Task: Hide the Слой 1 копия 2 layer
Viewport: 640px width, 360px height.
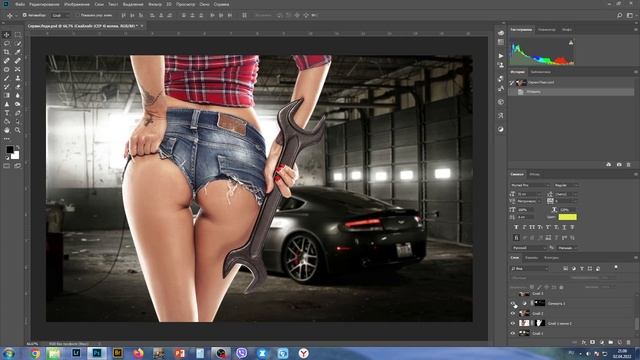Action: click(x=513, y=323)
